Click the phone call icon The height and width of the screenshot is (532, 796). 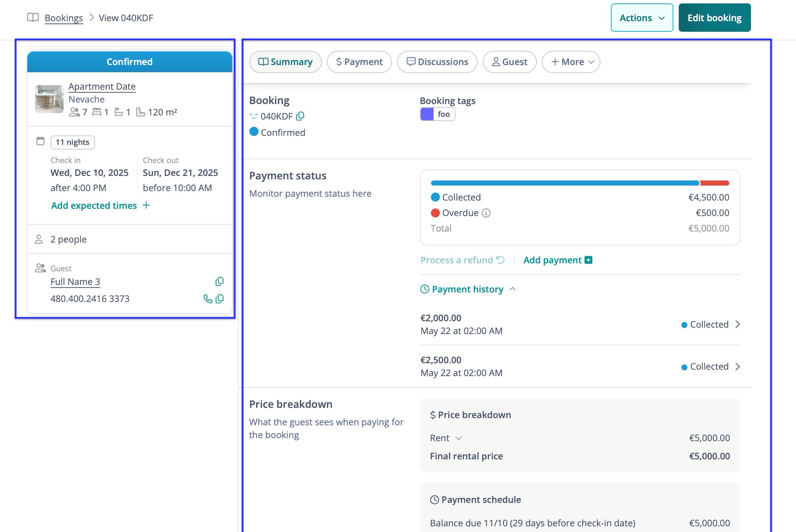pyautogui.click(x=208, y=299)
